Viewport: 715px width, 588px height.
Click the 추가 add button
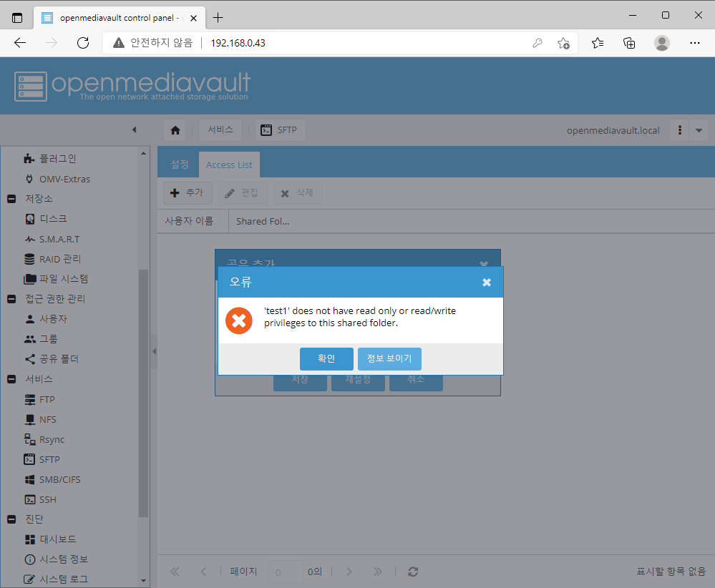pyautogui.click(x=188, y=193)
